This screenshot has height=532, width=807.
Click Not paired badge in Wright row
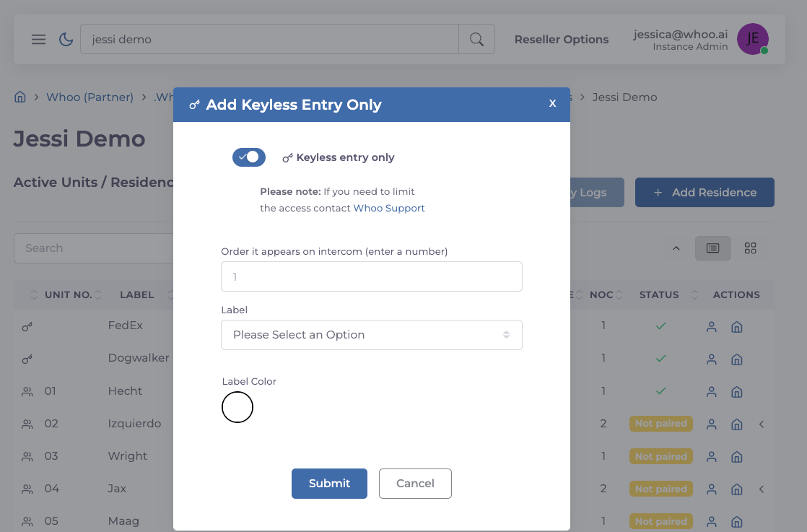pos(661,456)
